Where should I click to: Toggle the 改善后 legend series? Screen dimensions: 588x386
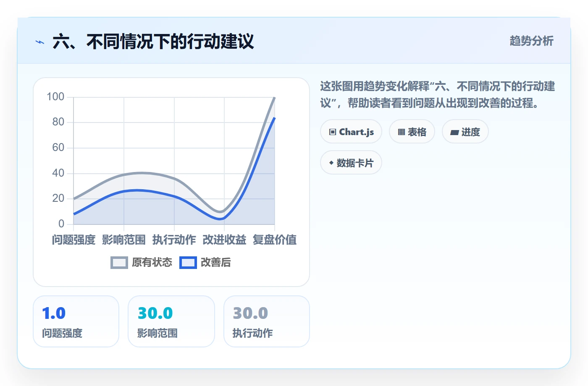[x=205, y=263]
